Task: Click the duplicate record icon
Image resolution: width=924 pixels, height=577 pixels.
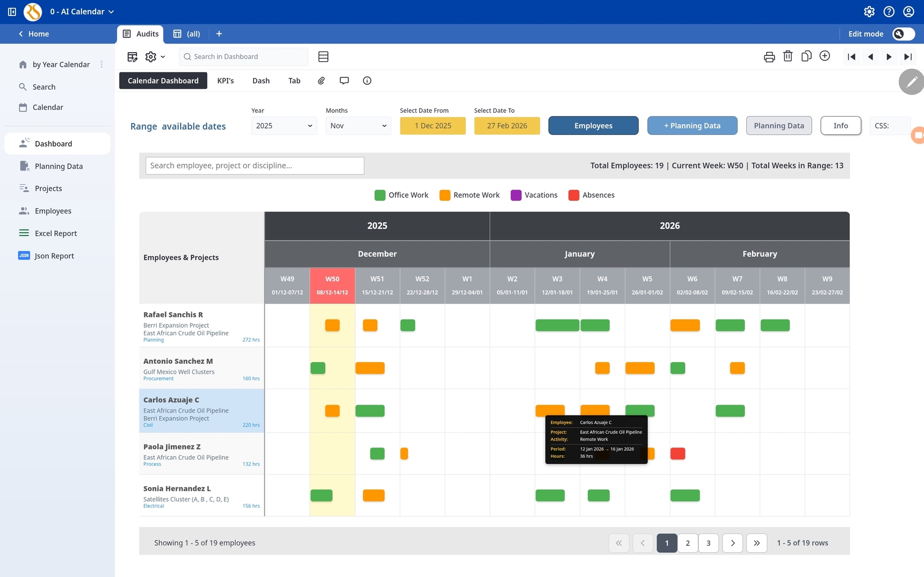Action: 806,56
